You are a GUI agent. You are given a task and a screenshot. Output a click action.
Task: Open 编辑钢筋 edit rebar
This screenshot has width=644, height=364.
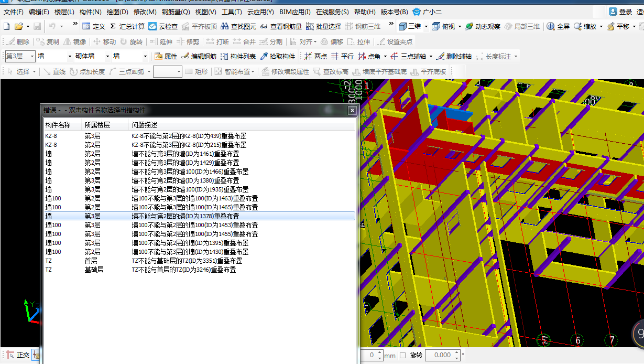pos(199,56)
